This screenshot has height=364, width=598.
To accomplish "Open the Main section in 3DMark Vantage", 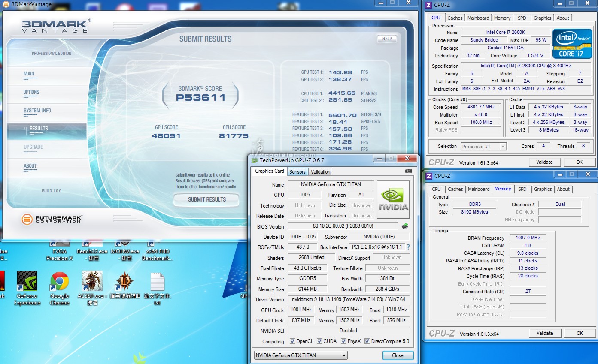I will coord(29,74).
